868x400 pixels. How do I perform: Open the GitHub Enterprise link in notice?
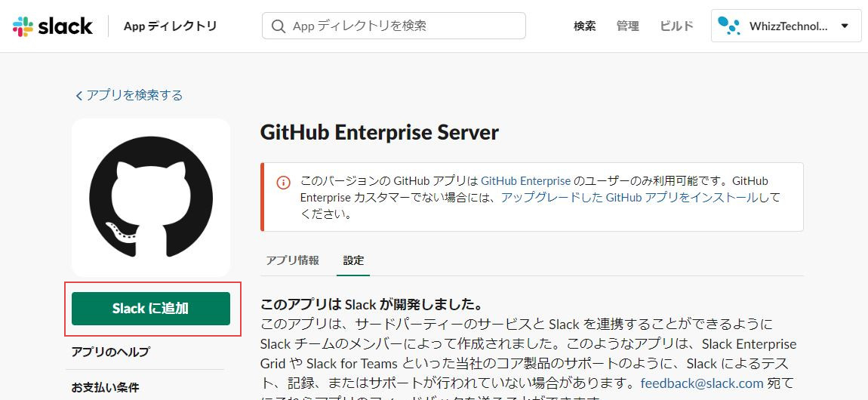tap(525, 181)
